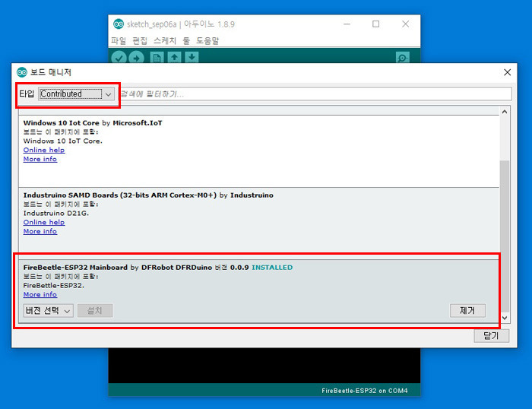
Task: Select the Windows 10 Iot Core package title
Action: [62, 123]
